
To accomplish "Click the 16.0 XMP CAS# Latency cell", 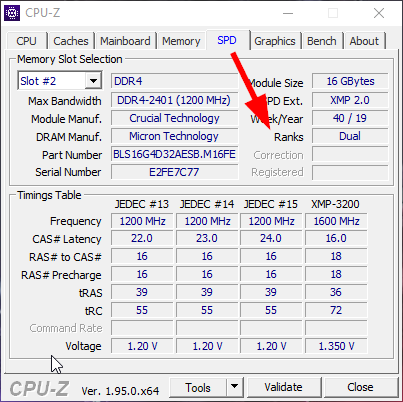I will [x=336, y=239].
